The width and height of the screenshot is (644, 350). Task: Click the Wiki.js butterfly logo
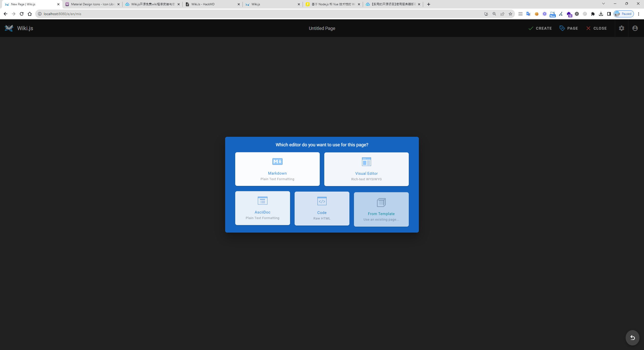pos(9,28)
